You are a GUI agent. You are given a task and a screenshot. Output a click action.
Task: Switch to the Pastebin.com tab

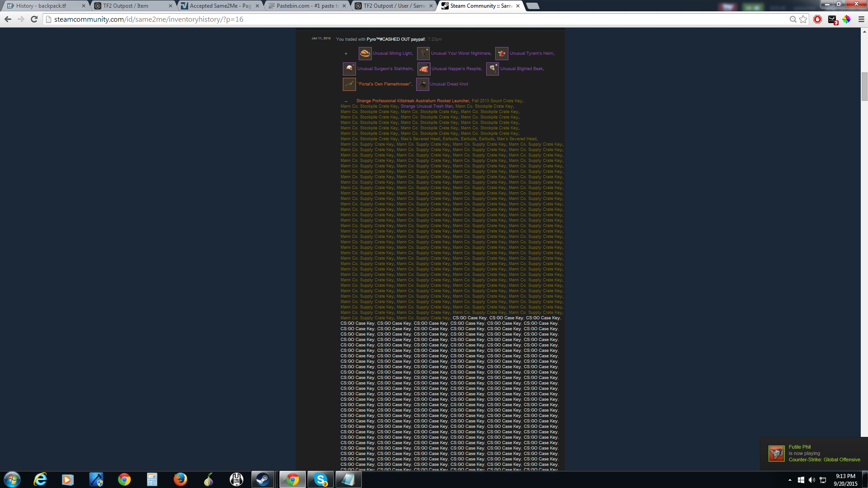tap(305, 6)
